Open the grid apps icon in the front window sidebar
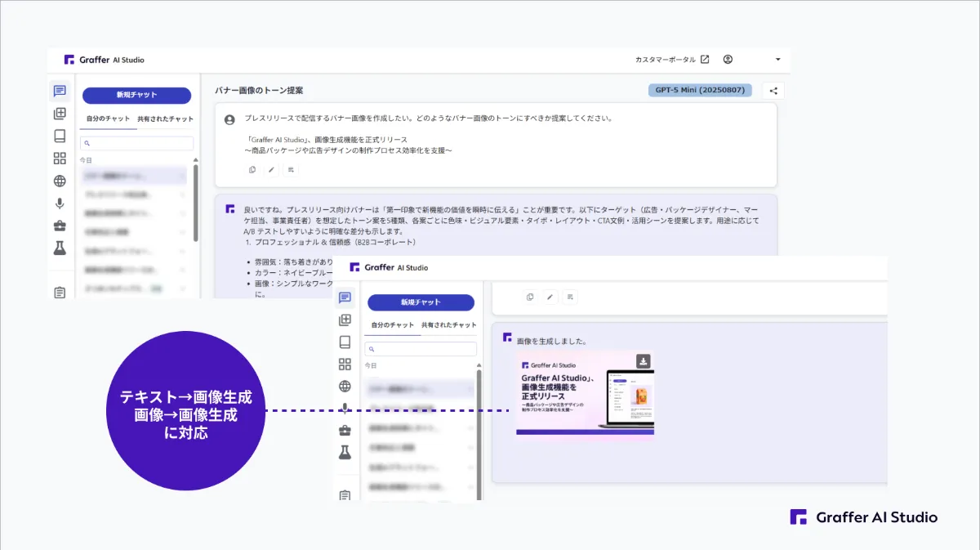 345,364
